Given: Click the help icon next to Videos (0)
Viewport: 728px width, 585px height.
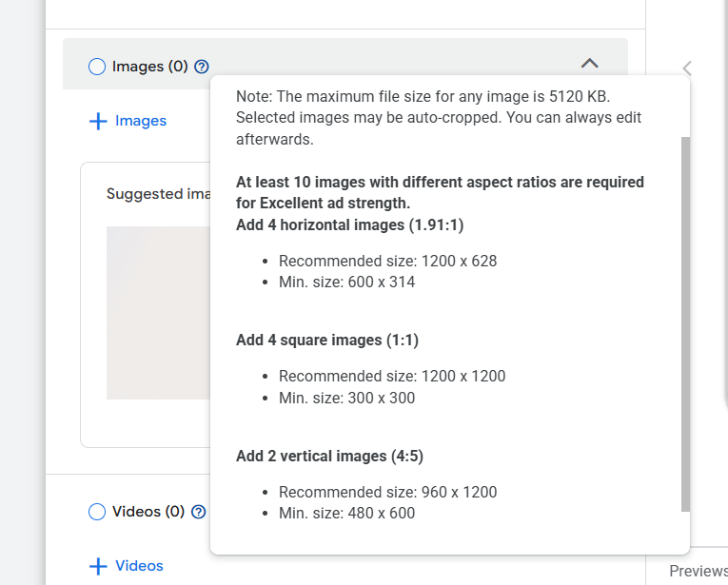Looking at the screenshot, I should [x=198, y=512].
